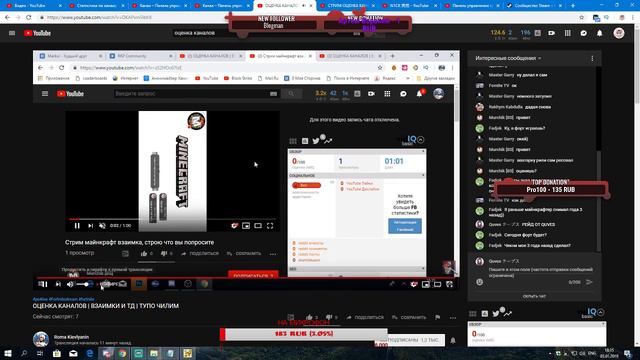Enter fullscreen in the main player
The height and width of the screenshot is (360, 640).
[449, 284]
